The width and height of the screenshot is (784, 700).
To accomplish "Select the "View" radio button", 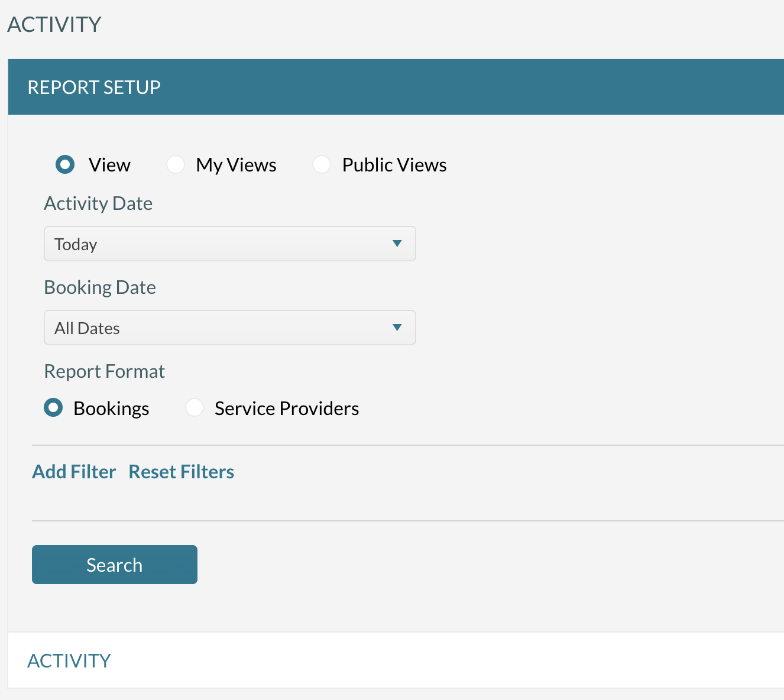I will coord(65,164).
